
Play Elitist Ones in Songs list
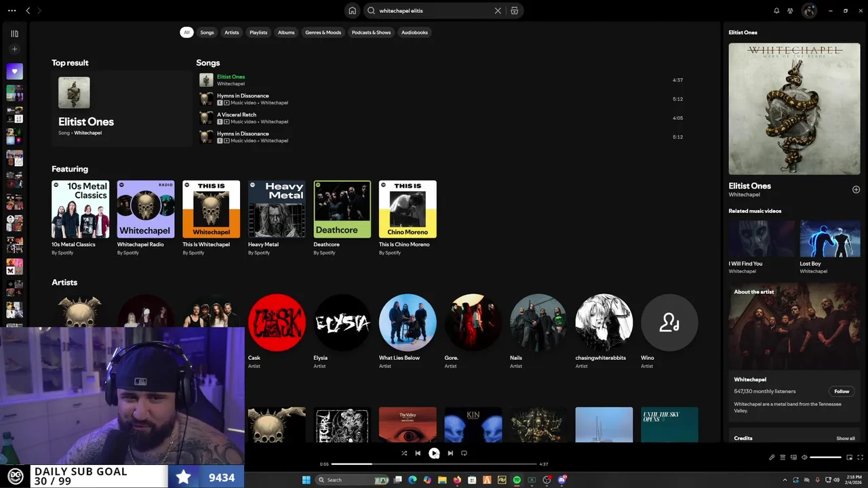[x=441, y=80]
